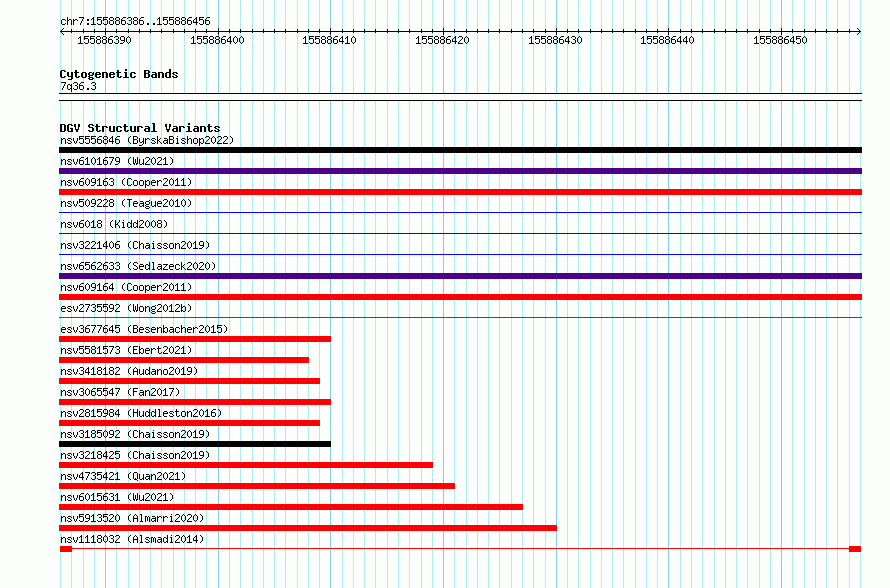The width and height of the screenshot is (890, 588).
Task: Select the red nsv5581573 variant bar
Action: (184, 360)
